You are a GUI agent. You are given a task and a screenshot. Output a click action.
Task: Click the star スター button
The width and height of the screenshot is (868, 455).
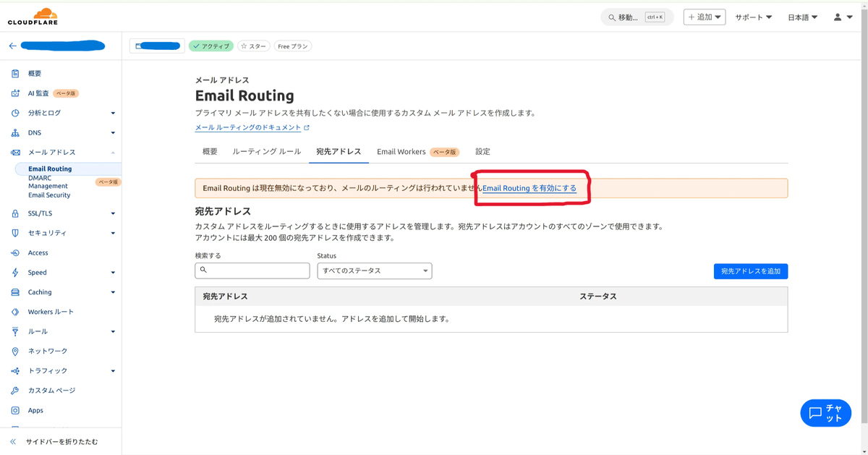pos(253,46)
